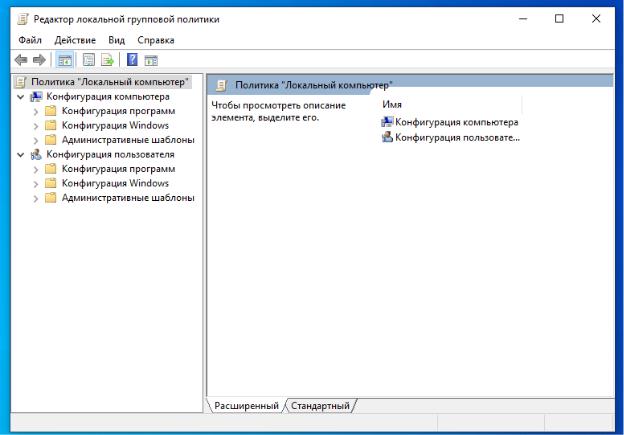The height and width of the screenshot is (435, 624).
Task: Click the title bar app icon
Action: (x=23, y=19)
